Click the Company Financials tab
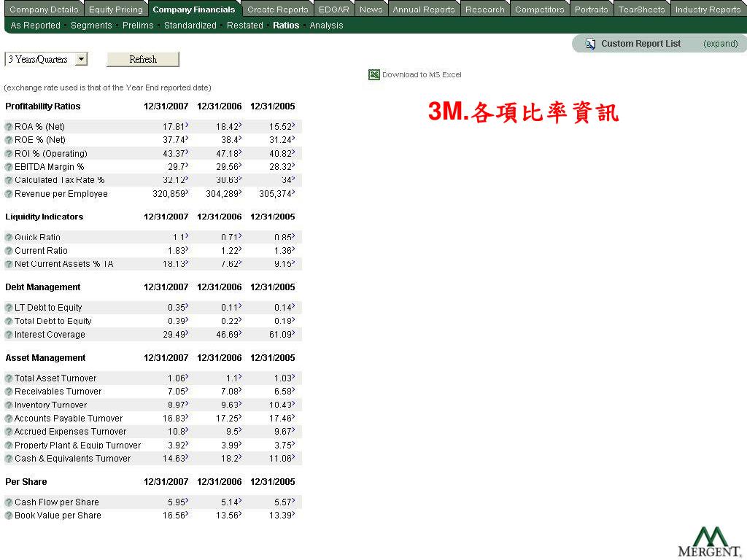The height and width of the screenshot is (560, 747). tap(194, 9)
